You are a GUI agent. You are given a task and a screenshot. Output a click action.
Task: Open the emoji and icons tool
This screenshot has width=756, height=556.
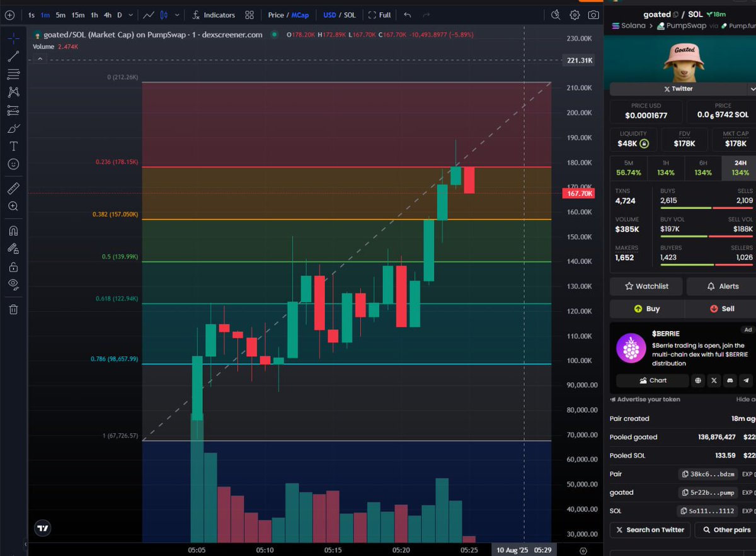13,164
